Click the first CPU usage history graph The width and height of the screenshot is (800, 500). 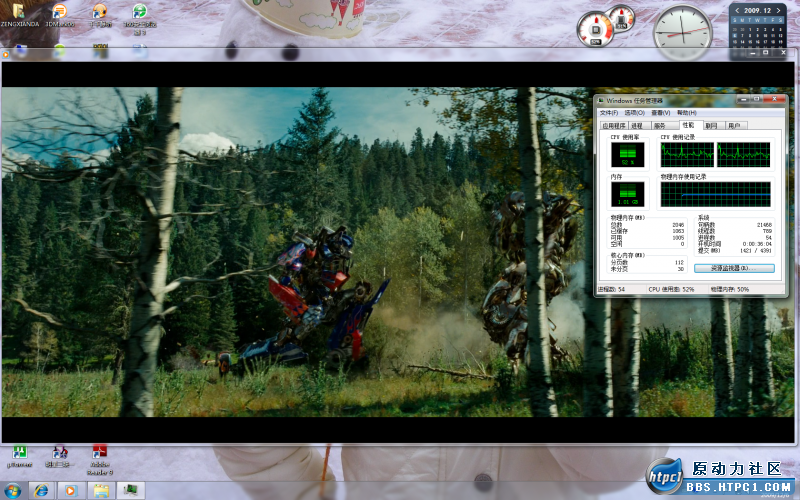point(687,155)
